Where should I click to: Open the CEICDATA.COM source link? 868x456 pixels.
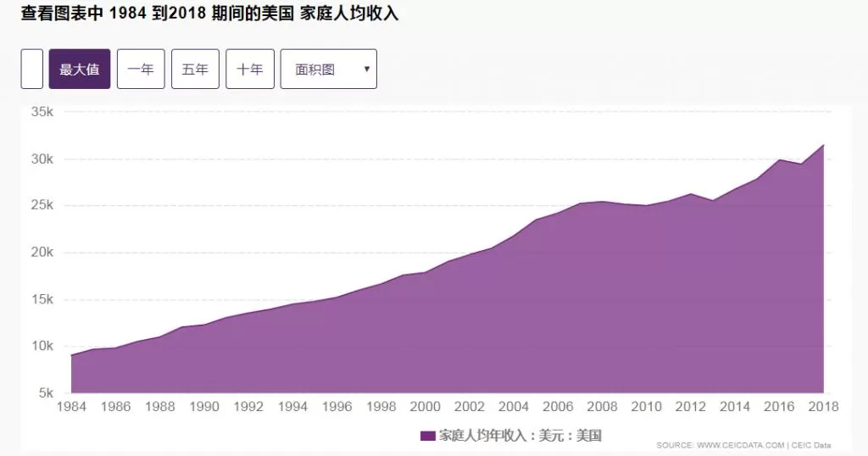point(740,445)
